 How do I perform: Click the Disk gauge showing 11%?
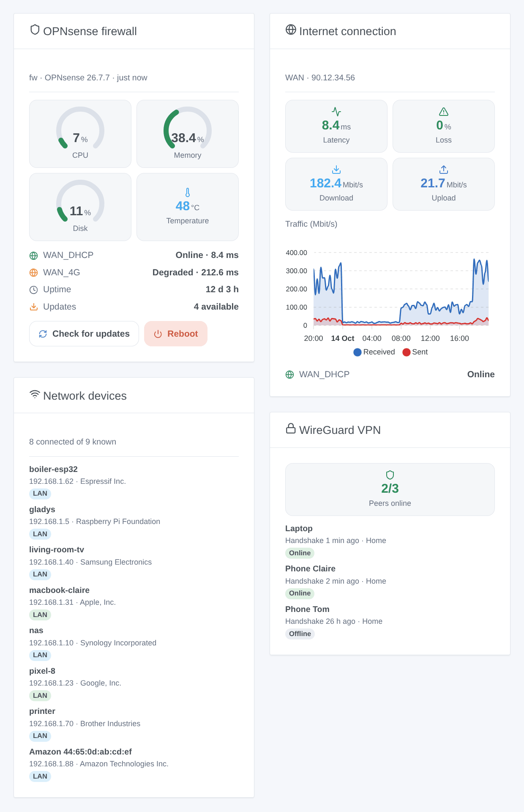(x=80, y=207)
